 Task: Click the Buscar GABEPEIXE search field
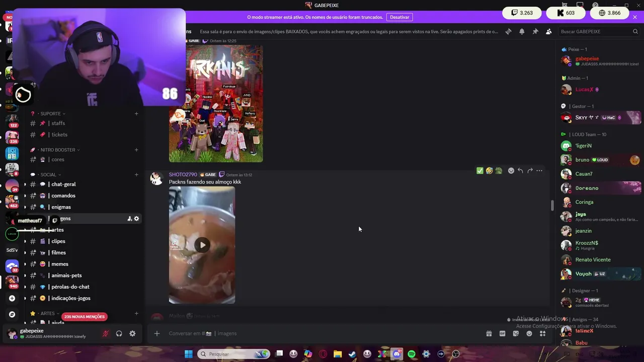pos(599,31)
